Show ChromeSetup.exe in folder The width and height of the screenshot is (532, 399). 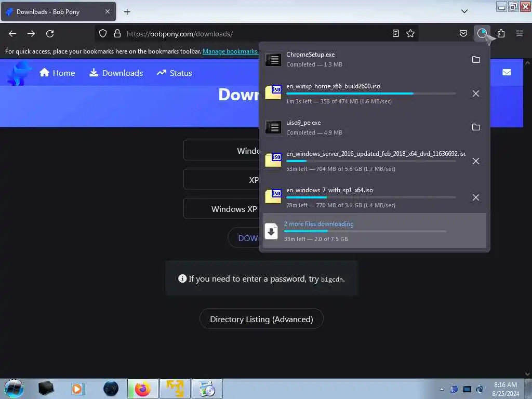(476, 60)
